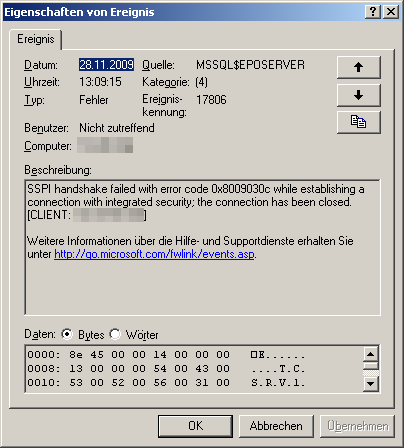Click the time value 13:09:15

point(100,82)
